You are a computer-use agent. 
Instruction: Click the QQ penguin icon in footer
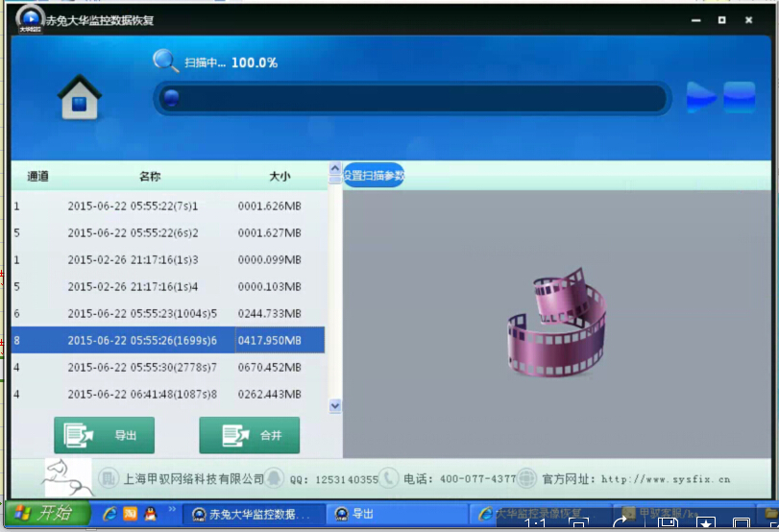tap(274, 478)
